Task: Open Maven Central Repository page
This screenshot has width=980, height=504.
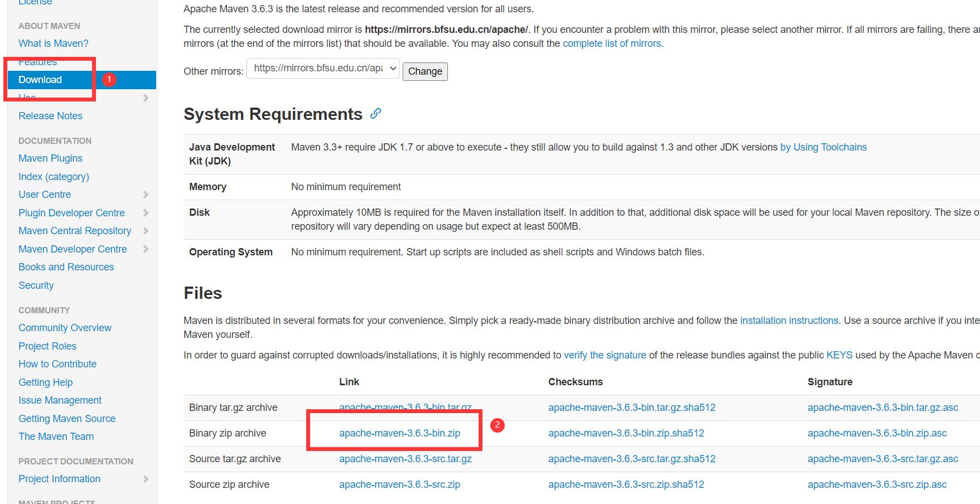Action: point(75,231)
